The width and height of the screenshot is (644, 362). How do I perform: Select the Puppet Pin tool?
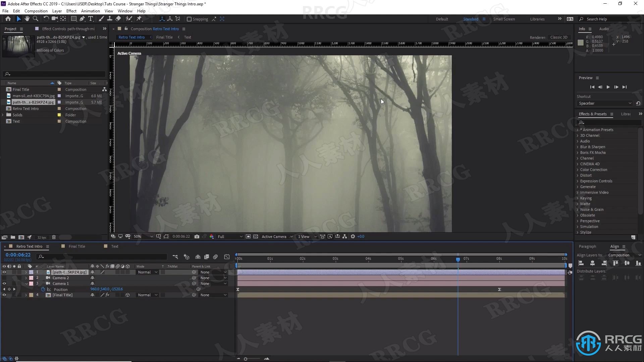point(139,19)
